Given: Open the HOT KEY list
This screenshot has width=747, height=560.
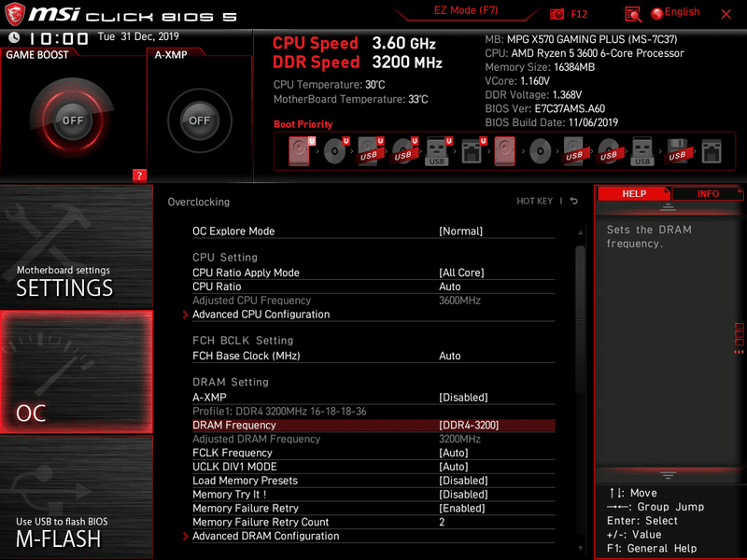Looking at the screenshot, I should click(534, 201).
